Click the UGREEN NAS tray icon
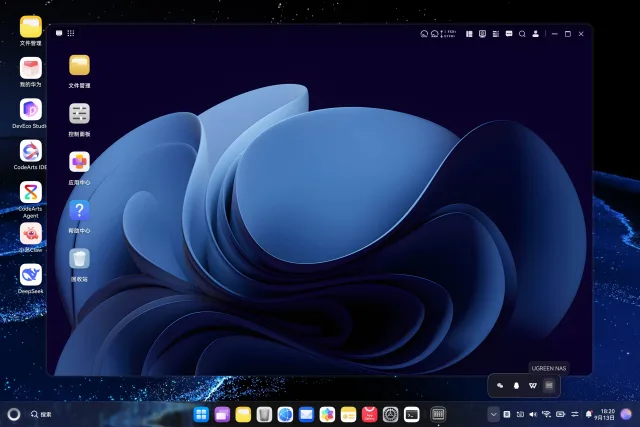The width and height of the screenshot is (640, 427). [x=549, y=385]
